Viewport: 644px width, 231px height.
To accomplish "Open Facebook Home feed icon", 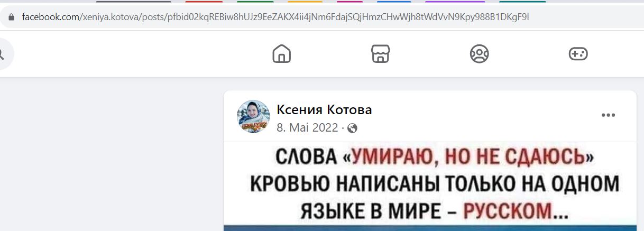I will click(281, 54).
